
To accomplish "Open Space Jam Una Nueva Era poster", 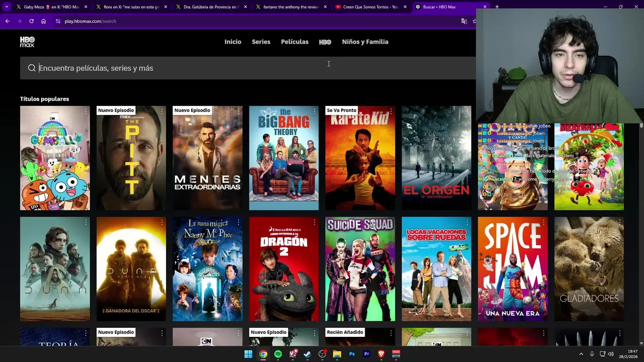I will [x=513, y=269].
